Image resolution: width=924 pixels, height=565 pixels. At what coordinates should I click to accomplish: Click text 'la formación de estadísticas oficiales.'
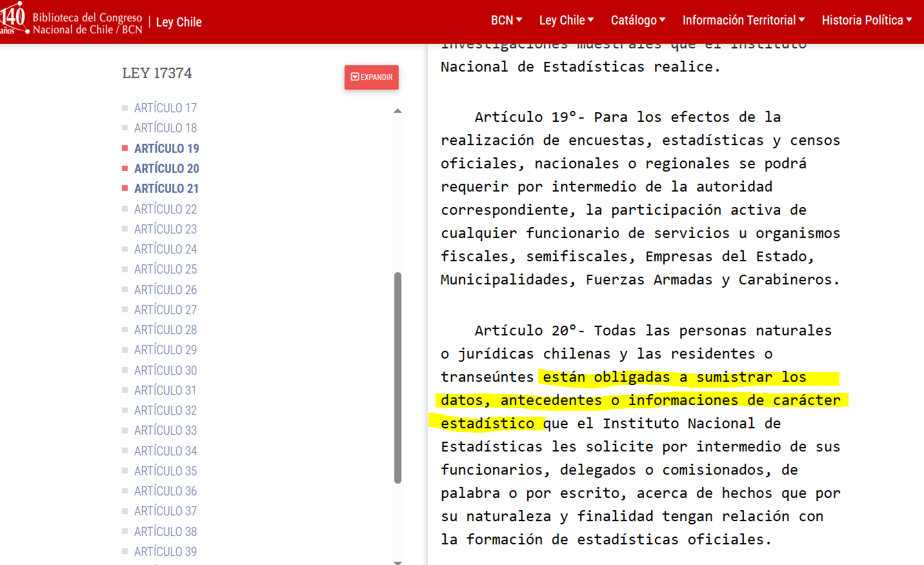[606, 540]
